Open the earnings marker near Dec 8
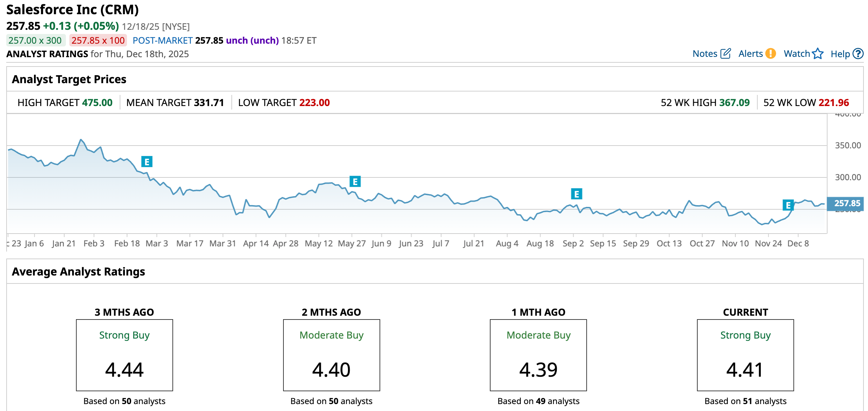Viewport: 868px width, 411px height. 788,205
